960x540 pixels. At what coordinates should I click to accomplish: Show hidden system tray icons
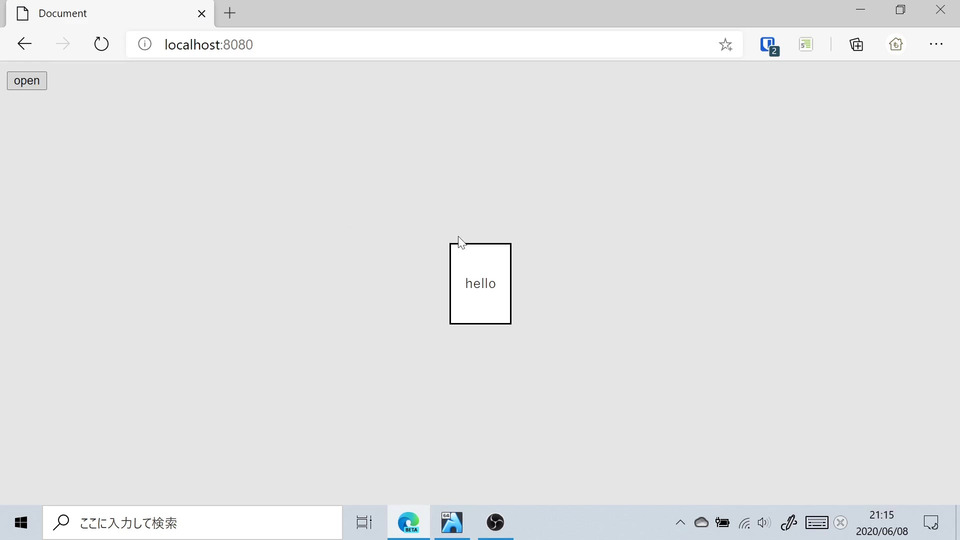click(680, 523)
